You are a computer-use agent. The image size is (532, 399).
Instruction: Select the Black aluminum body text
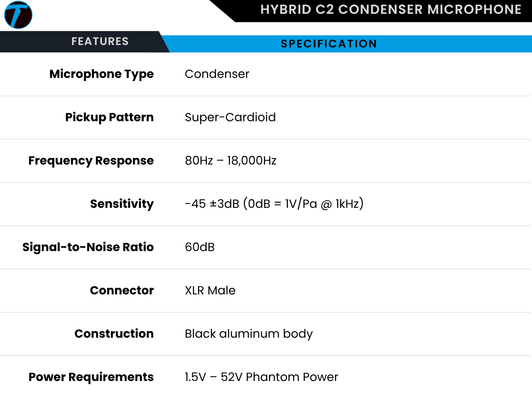coord(249,334)
